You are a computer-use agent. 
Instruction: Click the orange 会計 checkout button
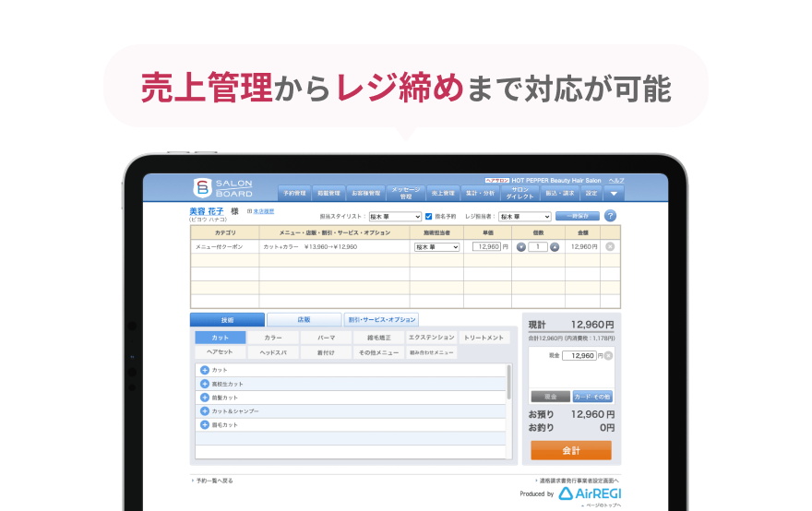(571, 450)
